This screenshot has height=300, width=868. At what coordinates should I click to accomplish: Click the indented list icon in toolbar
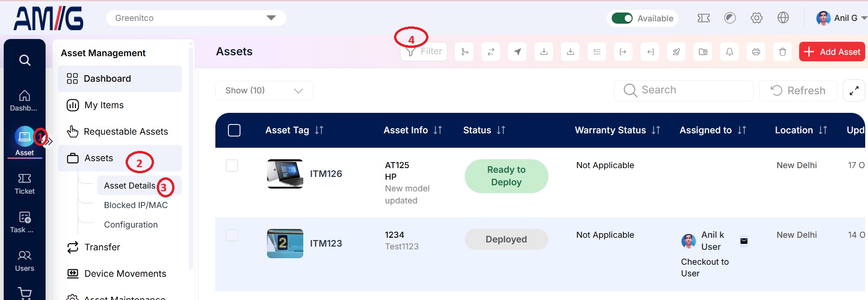point(597,52)
